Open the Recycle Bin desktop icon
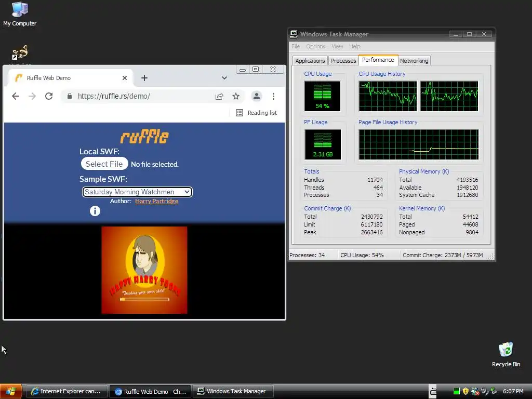Screen dimensions: 532x399 [x=506, y=354]
